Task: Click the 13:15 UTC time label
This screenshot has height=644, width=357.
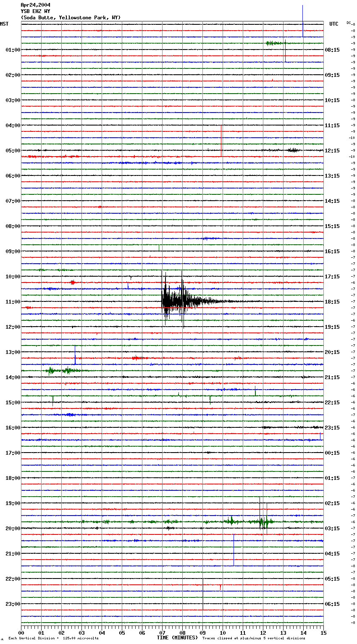Action: 332,176
